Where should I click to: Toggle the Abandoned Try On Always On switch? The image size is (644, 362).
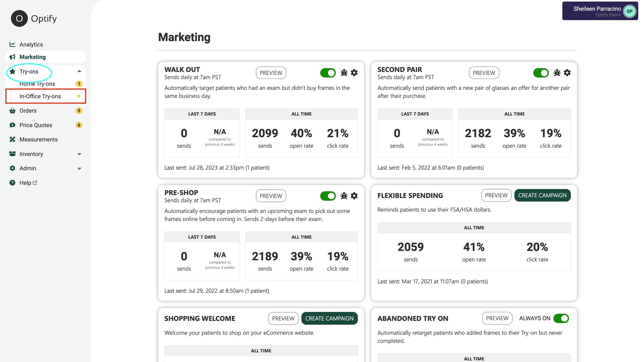561,319
